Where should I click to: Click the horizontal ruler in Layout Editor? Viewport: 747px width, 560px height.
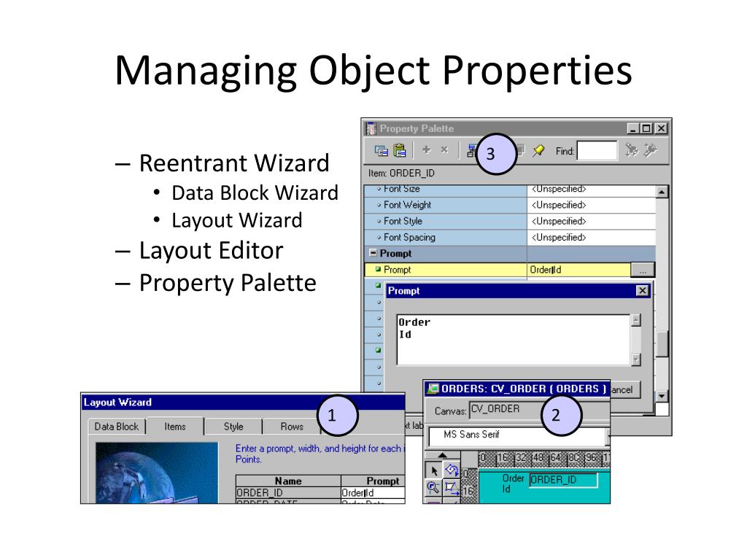(544, 458)
